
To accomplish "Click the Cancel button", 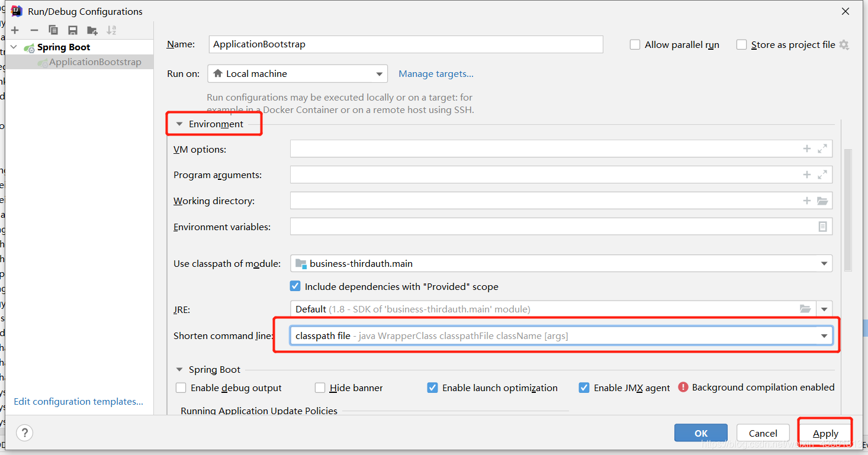I will pyautogui.click(x=763, y=433).
